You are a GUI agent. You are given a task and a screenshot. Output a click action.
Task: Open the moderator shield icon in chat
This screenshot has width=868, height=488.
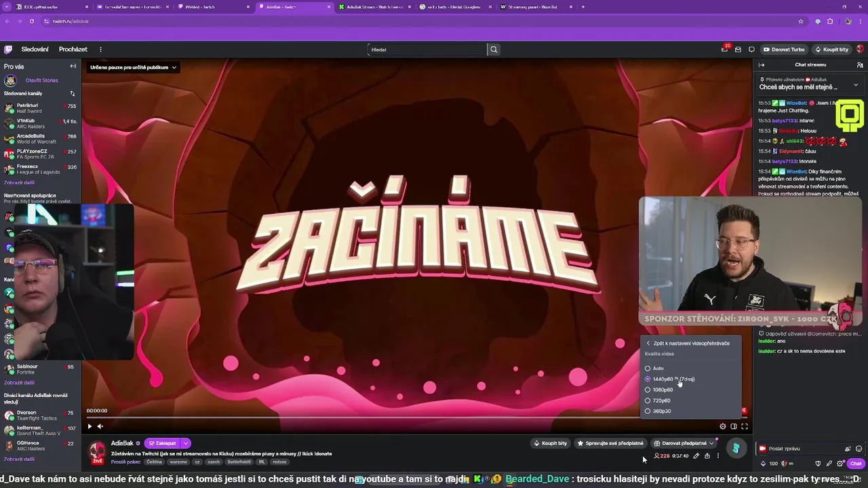tap(818, 464)
